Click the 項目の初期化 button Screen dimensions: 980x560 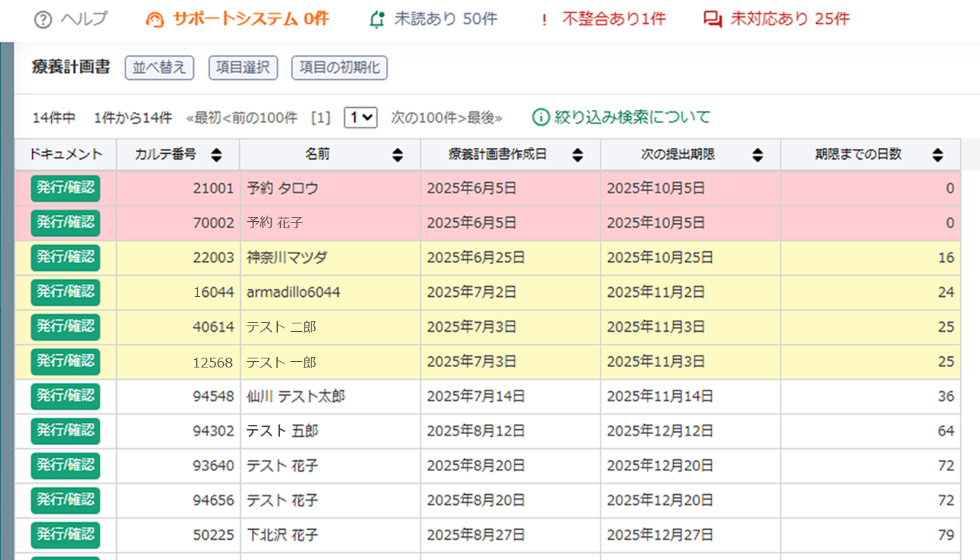(339, 68)
